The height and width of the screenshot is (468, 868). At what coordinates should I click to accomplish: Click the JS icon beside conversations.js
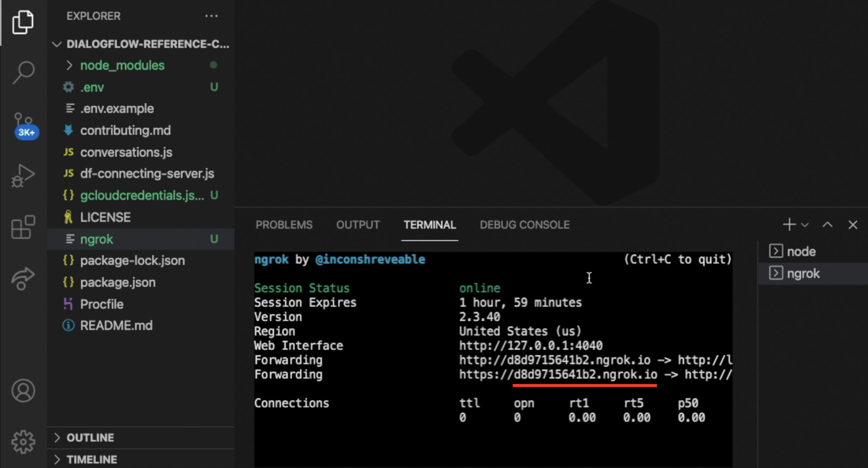tap(68, 152)
